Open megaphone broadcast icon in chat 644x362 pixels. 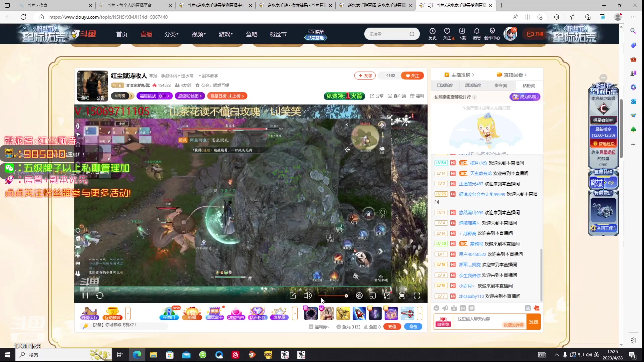pos(445,308)
